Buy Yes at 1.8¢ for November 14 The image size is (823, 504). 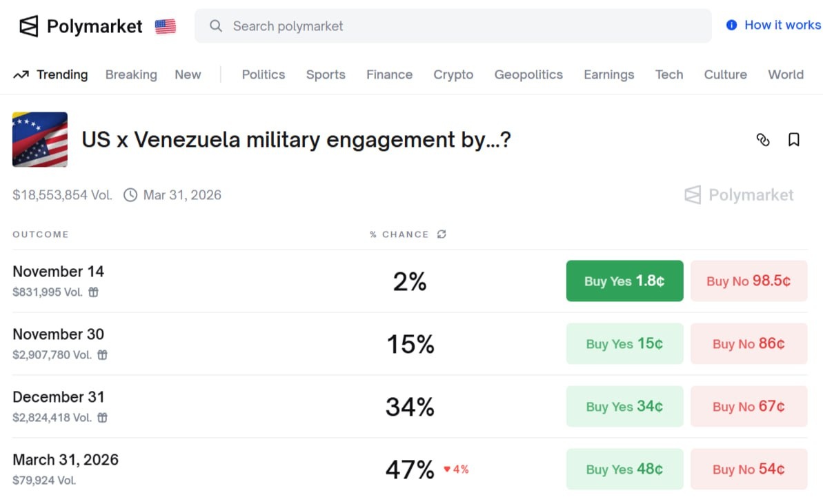[x=624, y=281]
